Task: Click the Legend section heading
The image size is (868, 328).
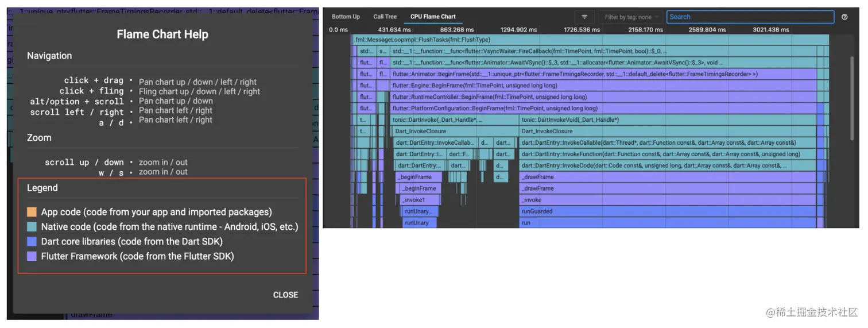Action: [x=42, y=188]
